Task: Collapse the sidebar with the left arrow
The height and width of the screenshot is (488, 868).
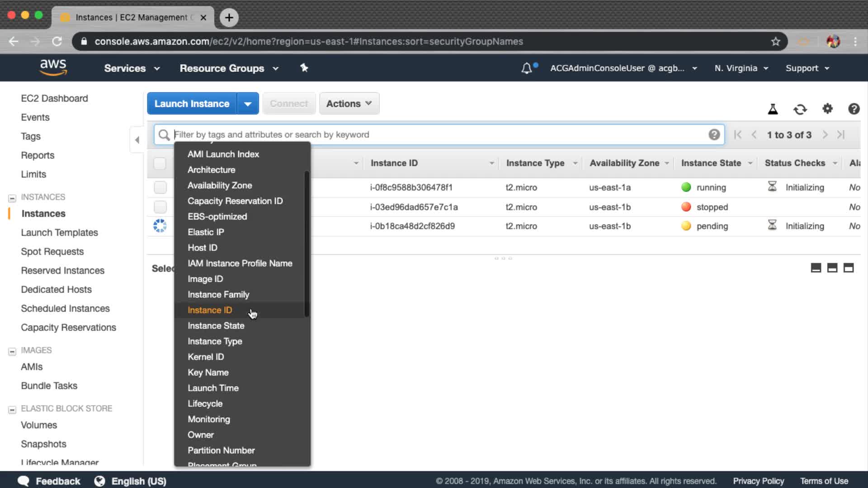Action: coord(137,140)
